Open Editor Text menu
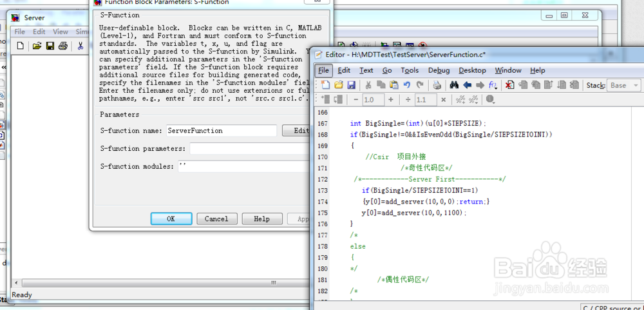 point(366,70)
